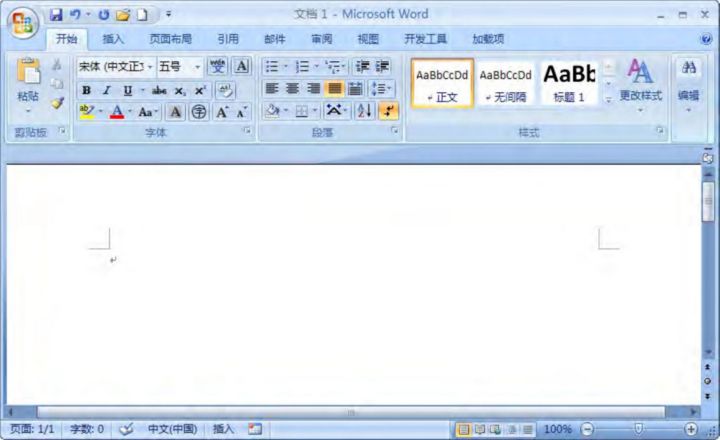This screenshot has height=440, width=720.
Task: Open the 编辑 group button
Action: pos(688,85)
